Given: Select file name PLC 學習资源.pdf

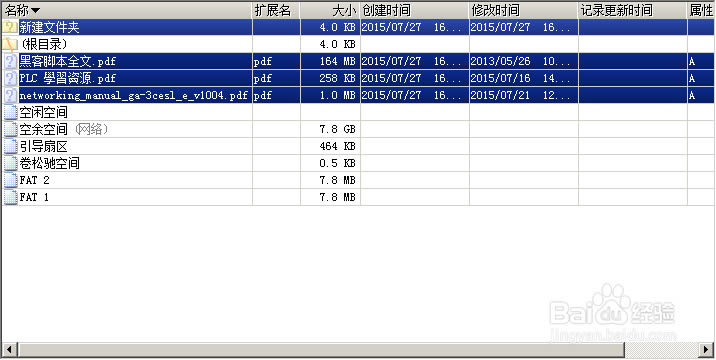Looking at the screenshot, I should click(68, 78).
